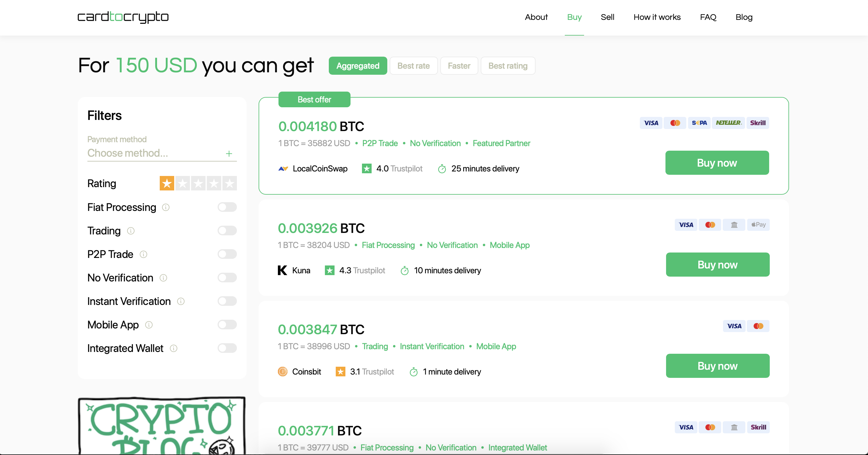Enable the Fiat Processing filter

(x=227, y=207)
